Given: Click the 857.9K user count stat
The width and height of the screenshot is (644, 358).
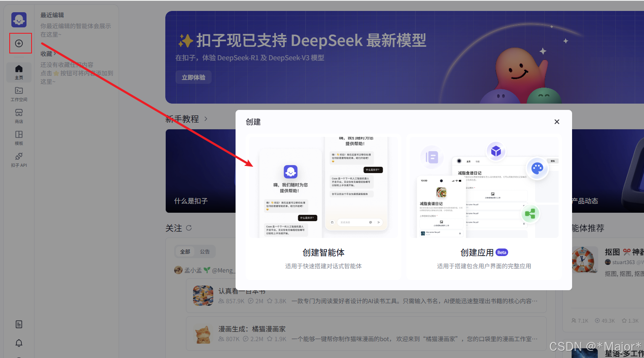Looking at the screenshot, I should tap(231, 301).
